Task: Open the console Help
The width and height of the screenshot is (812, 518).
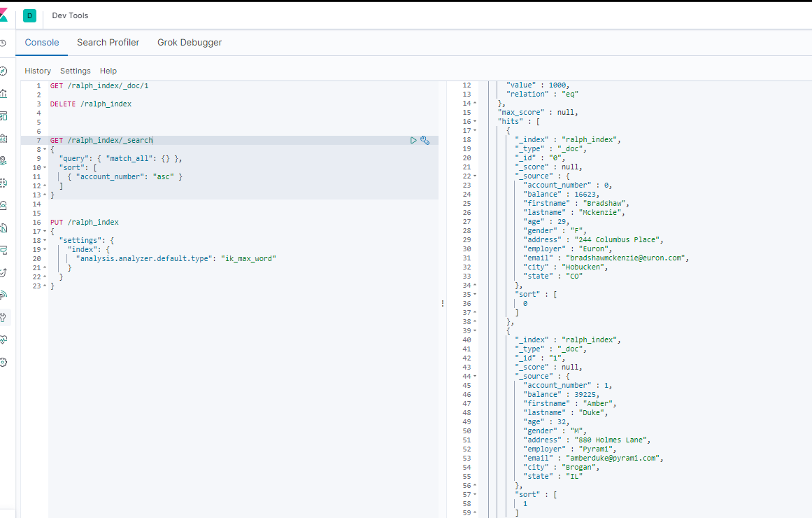Action: coord(108,71)
